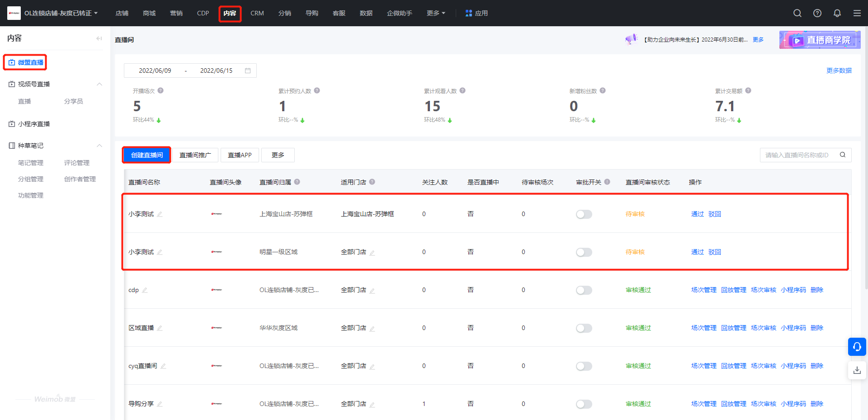Open the help question-mark icon in header
This screenshot has height=420, width=868.
tap(817, 13)
